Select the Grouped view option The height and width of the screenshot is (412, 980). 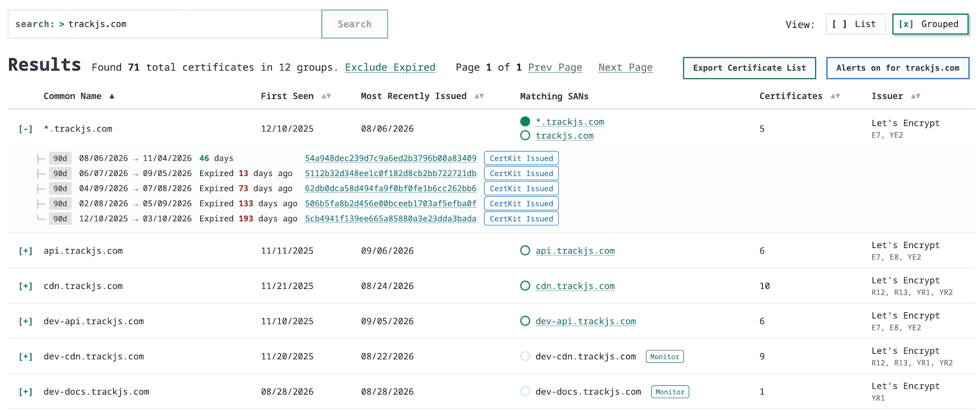pyautogui.click(x=930, y=24)
